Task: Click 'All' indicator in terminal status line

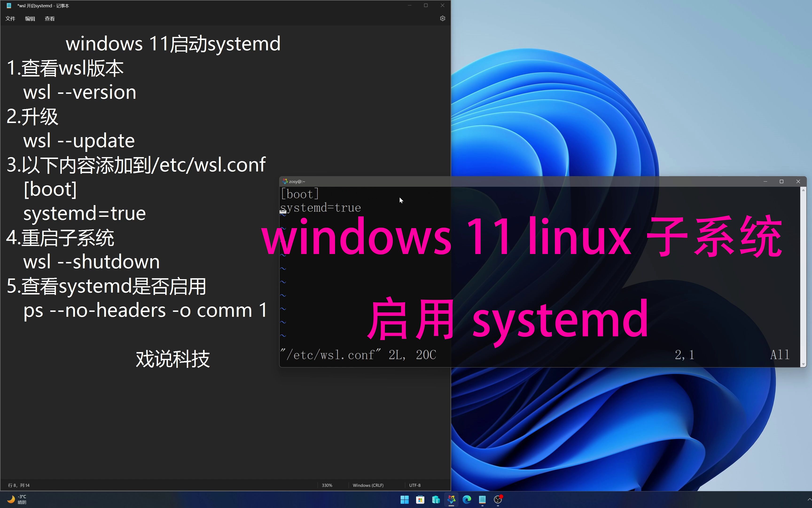Action: tap(780, 355)
